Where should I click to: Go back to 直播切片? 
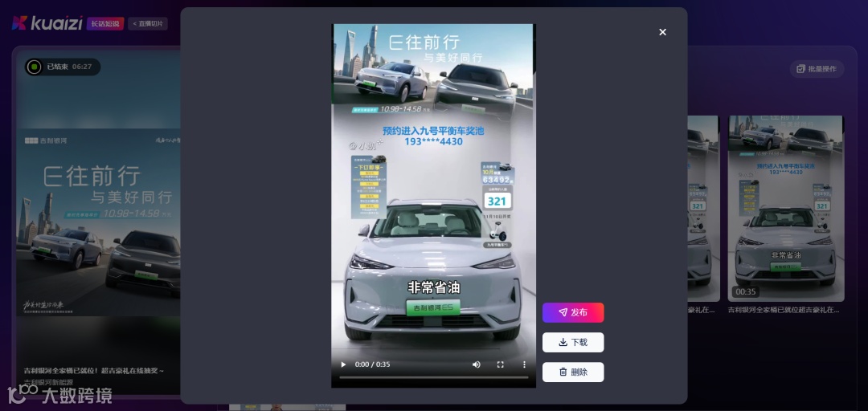point(148,24)
